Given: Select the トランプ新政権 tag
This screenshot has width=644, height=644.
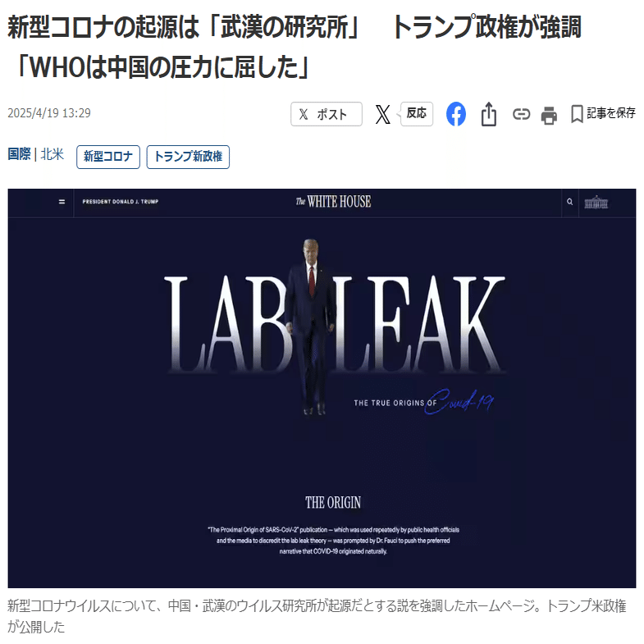Looking at the screenshot, I should [x=188, y=157].
